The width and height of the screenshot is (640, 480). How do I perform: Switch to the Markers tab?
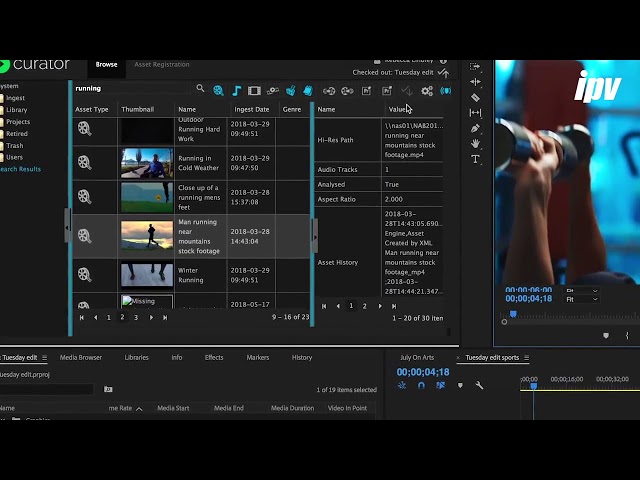coord(258,358)
